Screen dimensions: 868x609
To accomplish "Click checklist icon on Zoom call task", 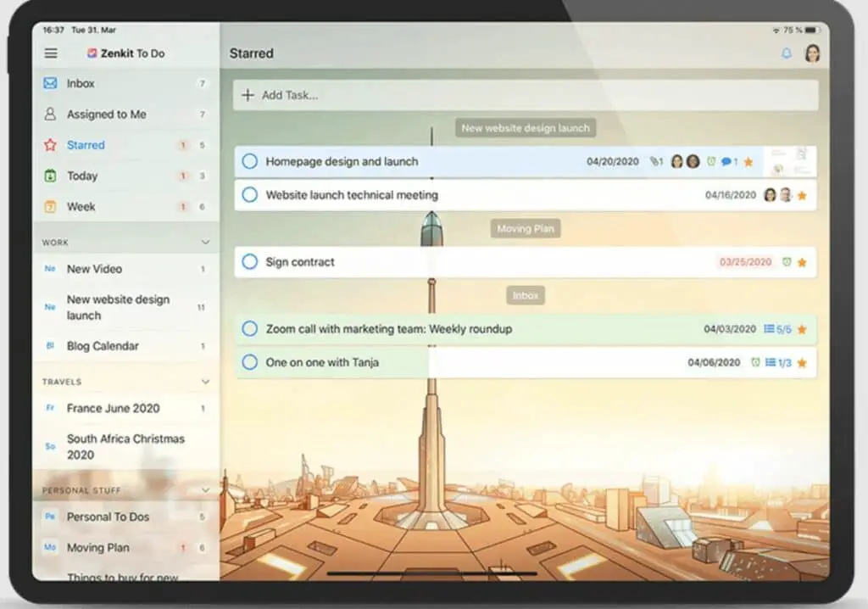I will (769, 329).
